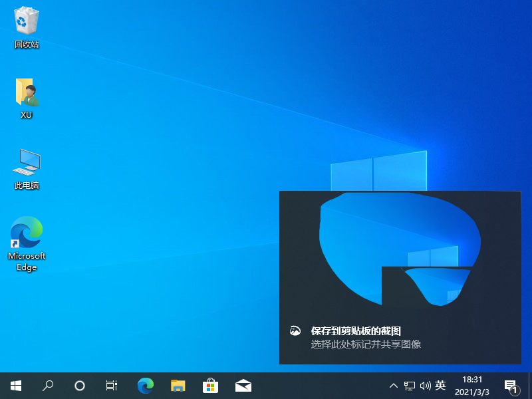
Task: Open the Action Center notification icon
Action: coord(511,386)
